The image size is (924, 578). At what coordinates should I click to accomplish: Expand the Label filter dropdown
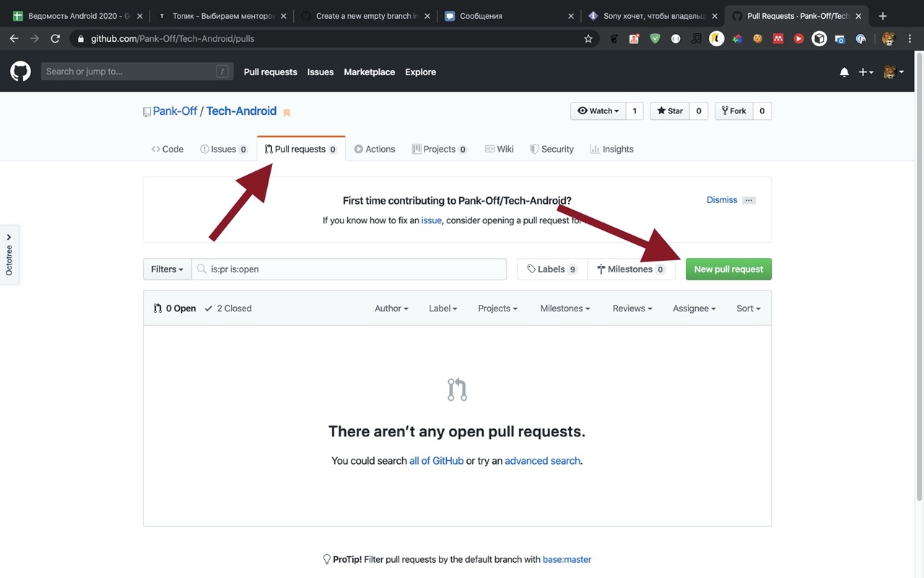[x=443, y=309]
